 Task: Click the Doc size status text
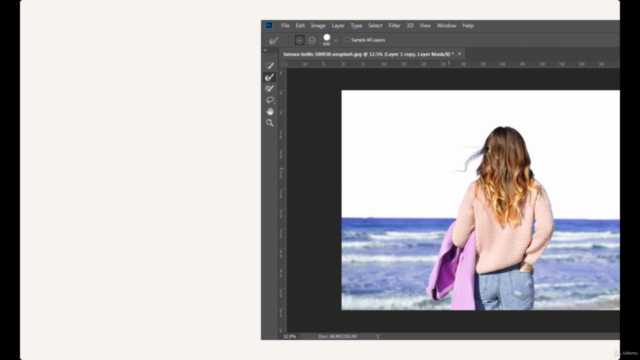pyautogui.click(x=338, y=336)
